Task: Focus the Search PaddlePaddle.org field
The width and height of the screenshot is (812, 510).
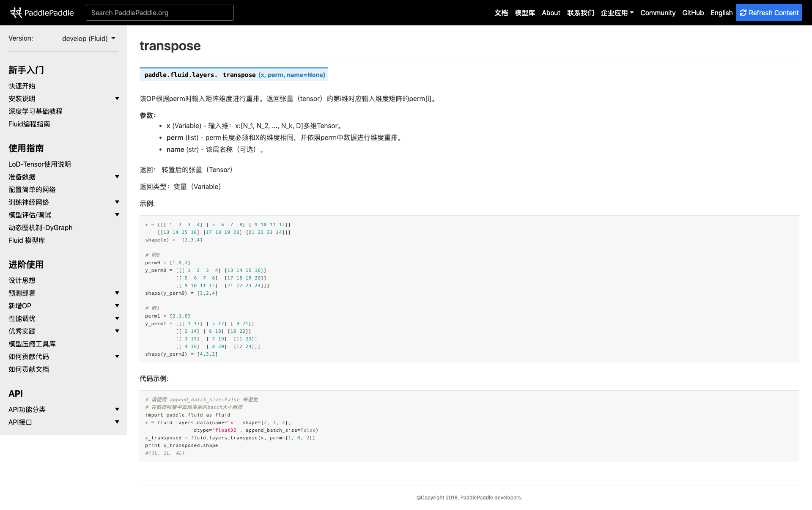Action: 159,13
